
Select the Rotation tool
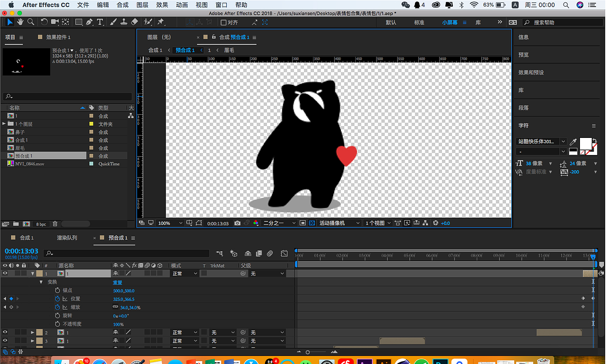click(44, 22)
